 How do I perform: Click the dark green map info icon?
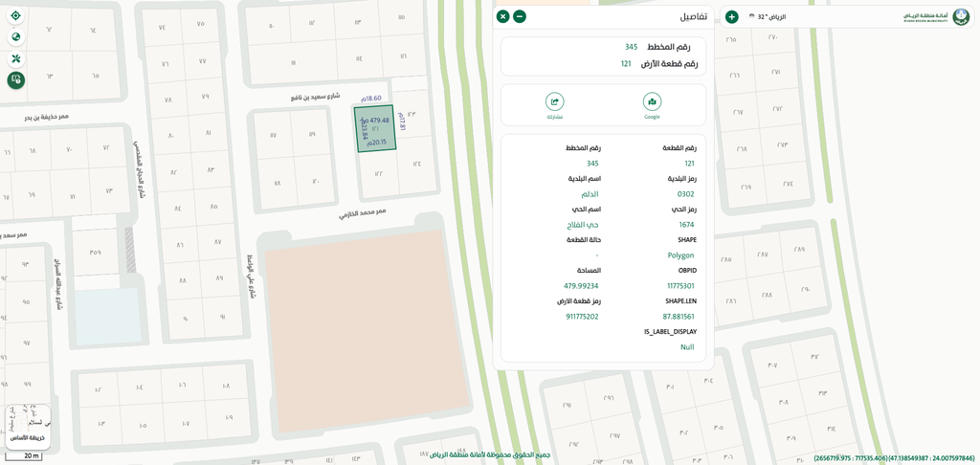click(15, 80)
